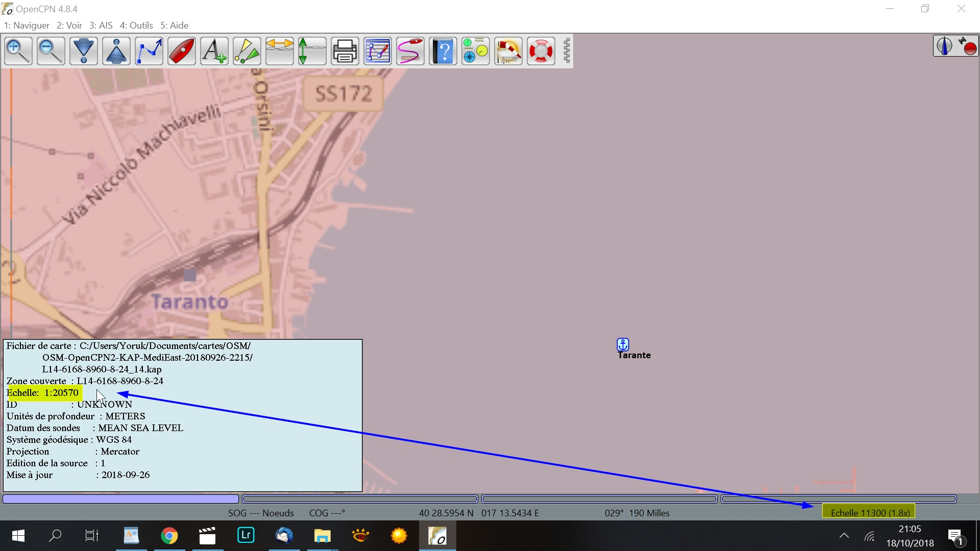Open the help book icon

coord(443,51)
